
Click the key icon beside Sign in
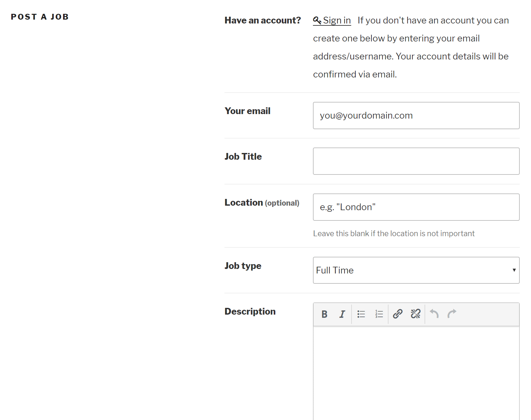coord(317,20)
